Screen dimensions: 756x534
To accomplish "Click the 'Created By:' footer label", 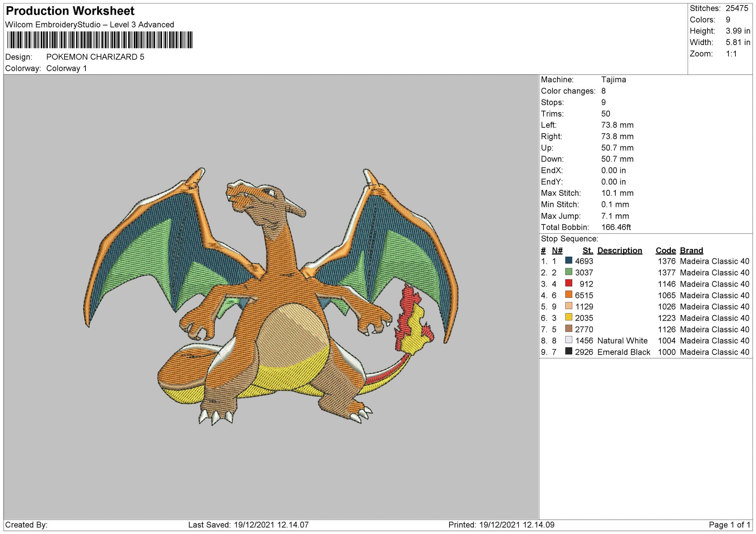I will coord(26,525).
